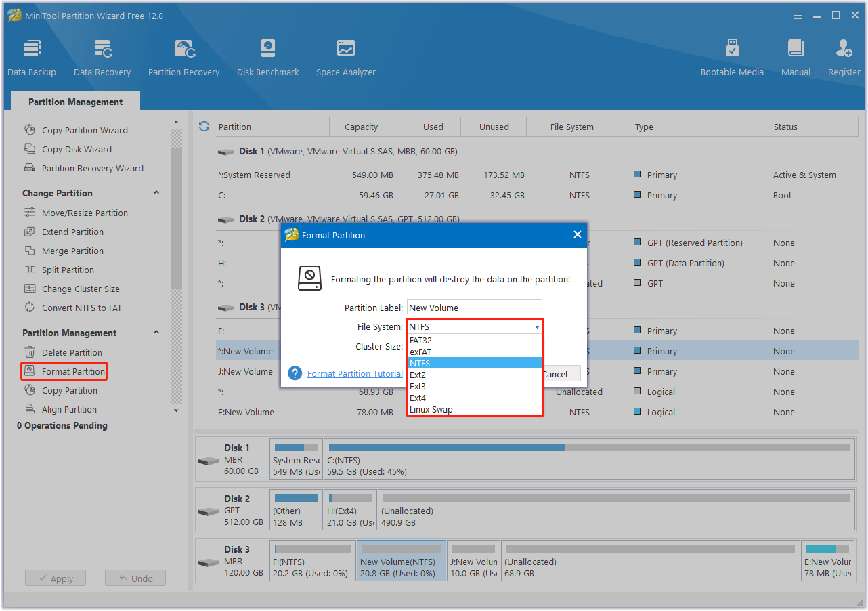Click the help question mark icon in dialog
This screenshot has height=611, width=868.
pos(295,373)
